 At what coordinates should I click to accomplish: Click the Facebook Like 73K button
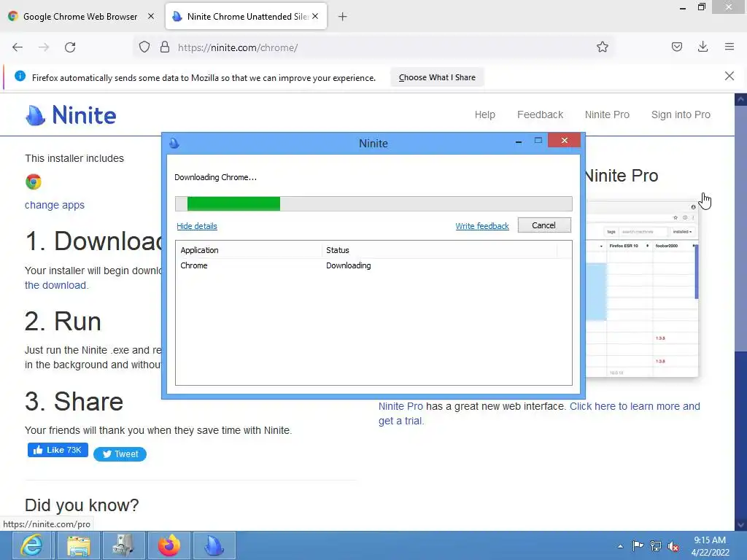tap(58, 450)
